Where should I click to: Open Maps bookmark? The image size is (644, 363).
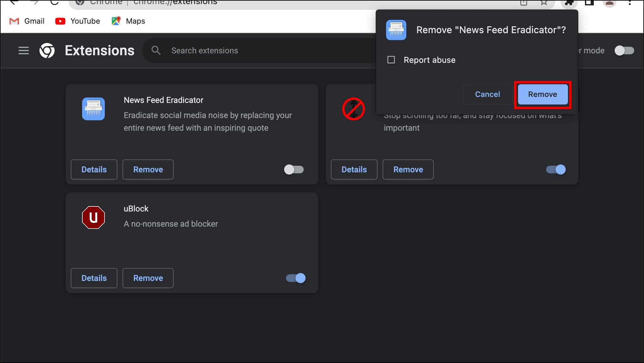coord(128,21)
